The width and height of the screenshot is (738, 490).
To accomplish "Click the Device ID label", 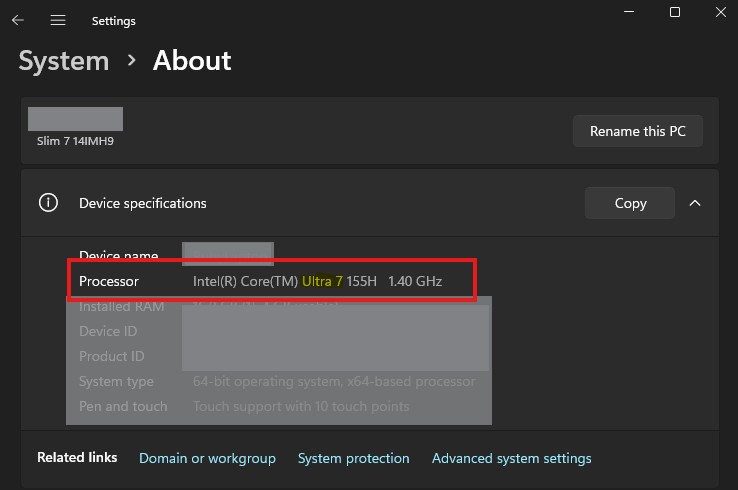I will (108, 331).
